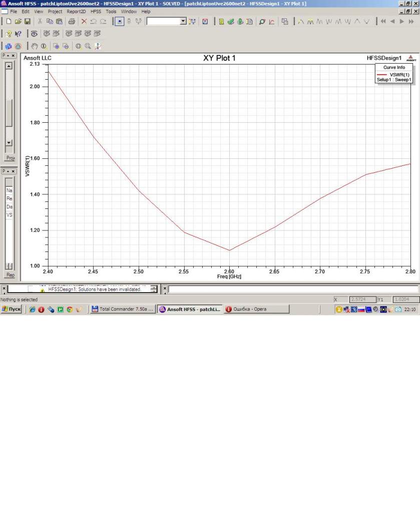Open the Report2D menu
Screen dimensions: 420x513
pos(77,11)
